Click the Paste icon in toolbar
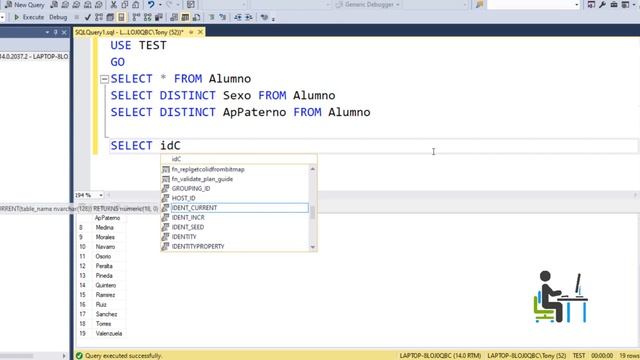 (136, 4)
